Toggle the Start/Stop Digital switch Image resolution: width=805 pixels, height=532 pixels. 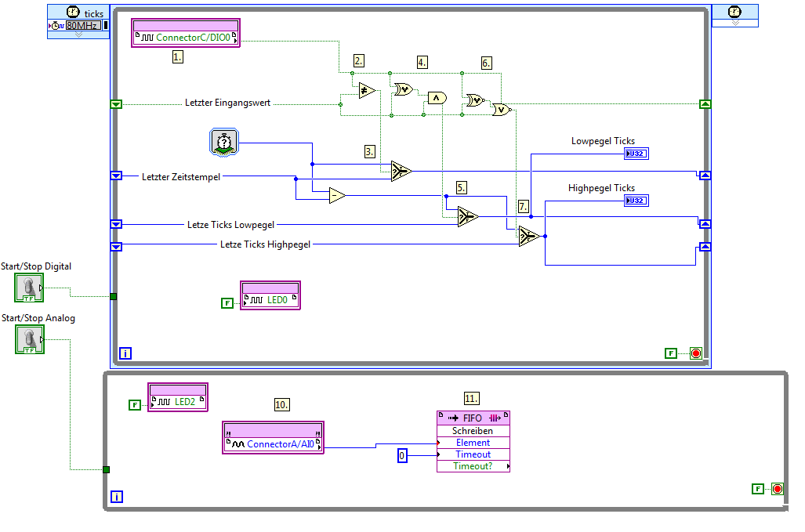[x=29, y=288]
